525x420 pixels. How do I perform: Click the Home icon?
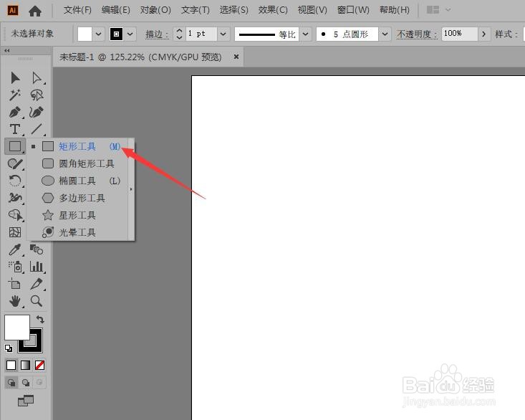pyautogui.click(x=35, y=11)
